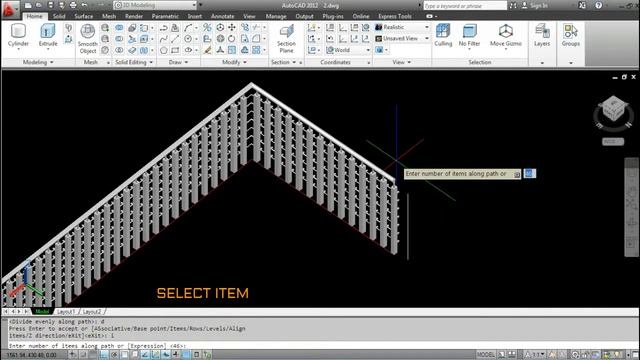Image resolution: width=640 pixels, height=360 pixels.
Task: Click the Plot printer icon in quick access
Action: [73, 5]
